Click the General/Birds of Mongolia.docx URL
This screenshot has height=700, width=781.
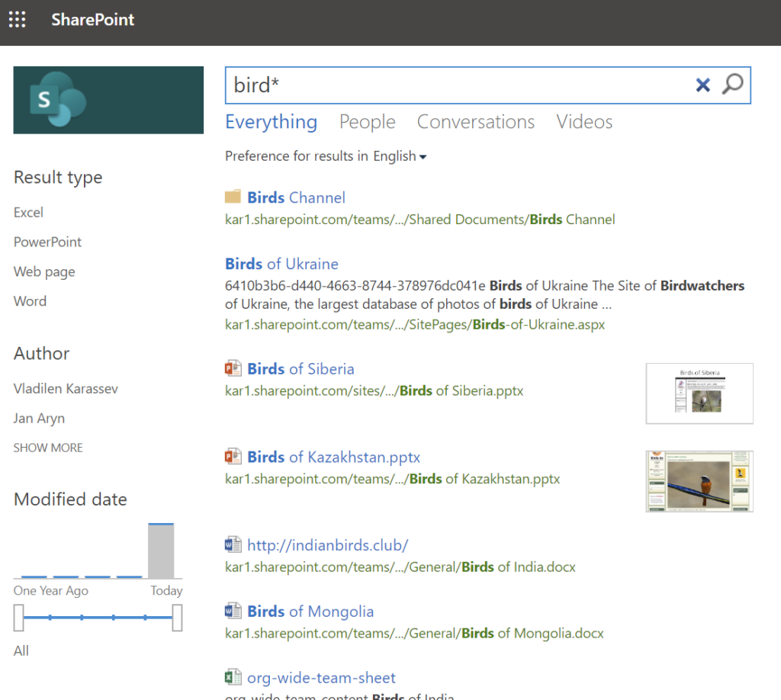(x=414, y=634)
